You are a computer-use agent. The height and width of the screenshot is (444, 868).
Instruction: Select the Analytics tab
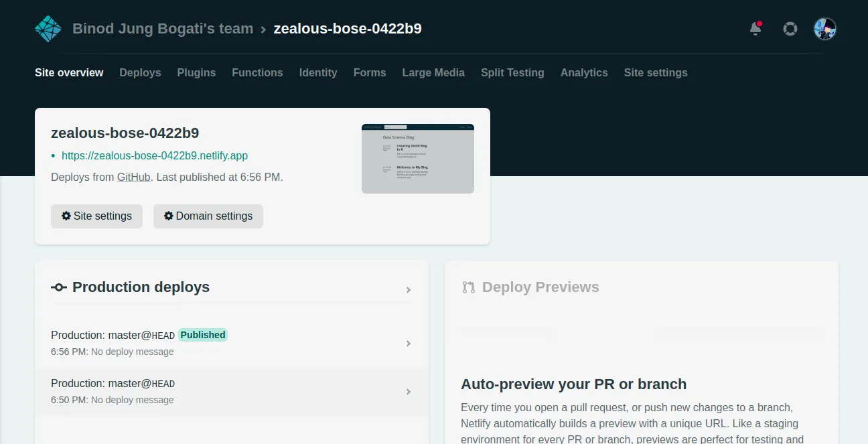584,72
